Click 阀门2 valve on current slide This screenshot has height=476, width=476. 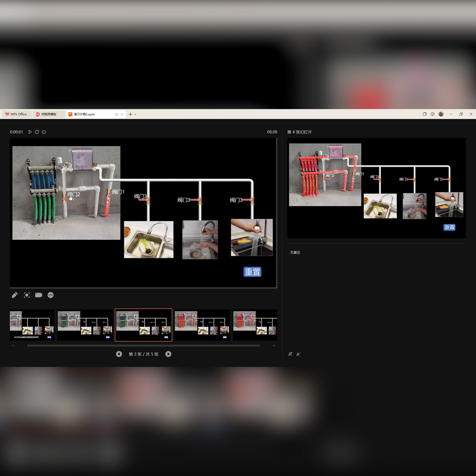click(x=65, y=198)
